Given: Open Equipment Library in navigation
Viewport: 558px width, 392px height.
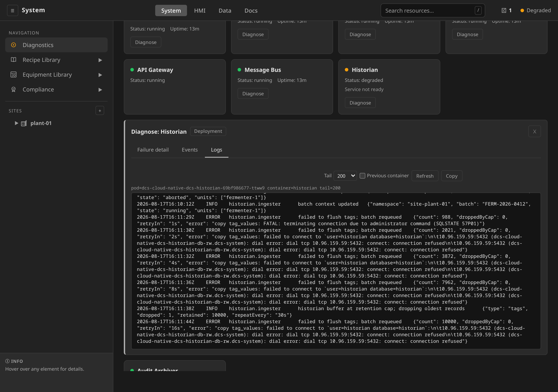Looking at the screenshot, I should [56, 74].
